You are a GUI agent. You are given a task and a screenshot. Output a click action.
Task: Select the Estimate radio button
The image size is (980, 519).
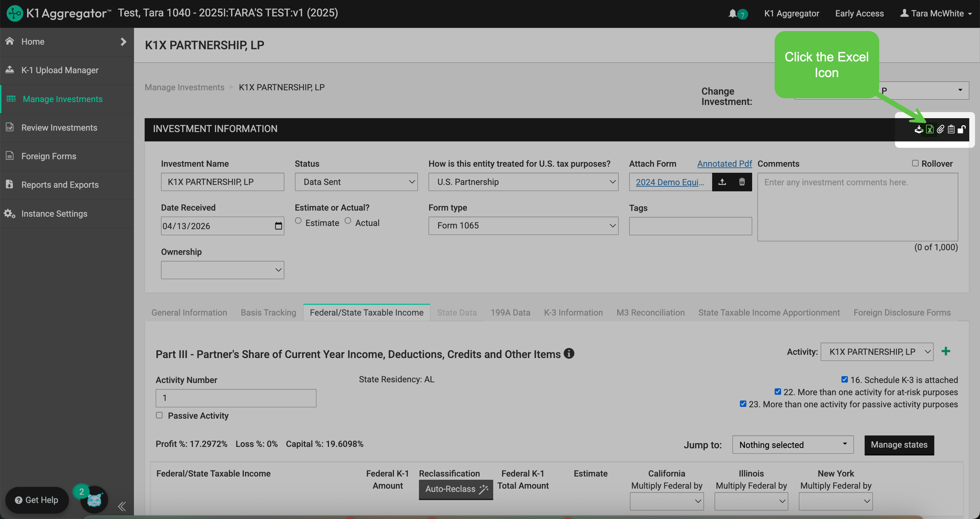point(298,221)
